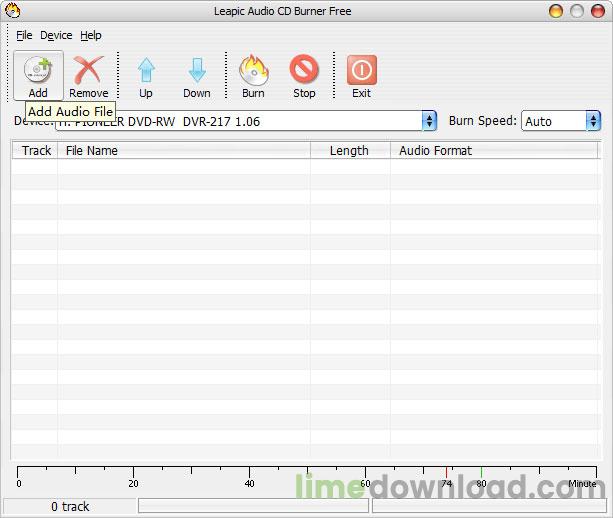Sort by the Audio Format column header
Image resolution: width=613 pixels, height=518 pixels.
point(494,151)
